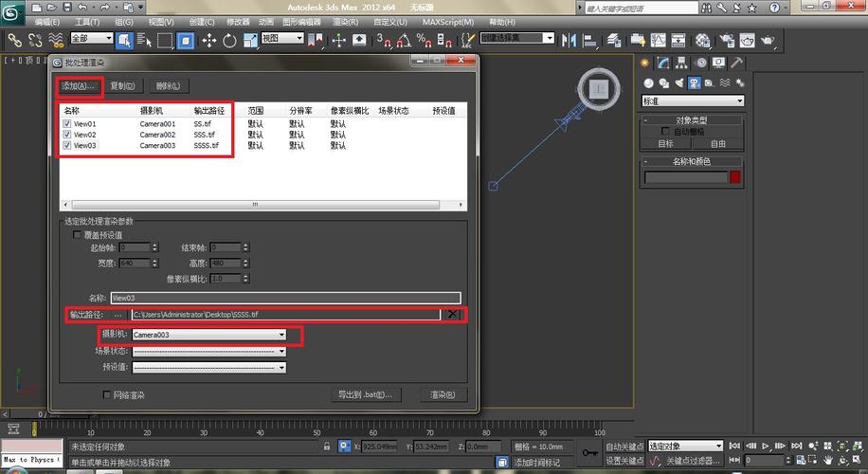Screen dimensions: 868x474
Task: Enable the 网络渲染 checkbox
Action: (106, 394)
